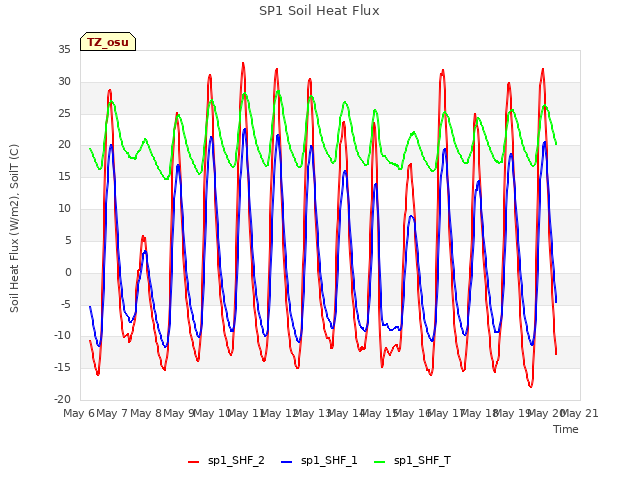Click the May 7 x-axis tick label

(x=112, y=413)
